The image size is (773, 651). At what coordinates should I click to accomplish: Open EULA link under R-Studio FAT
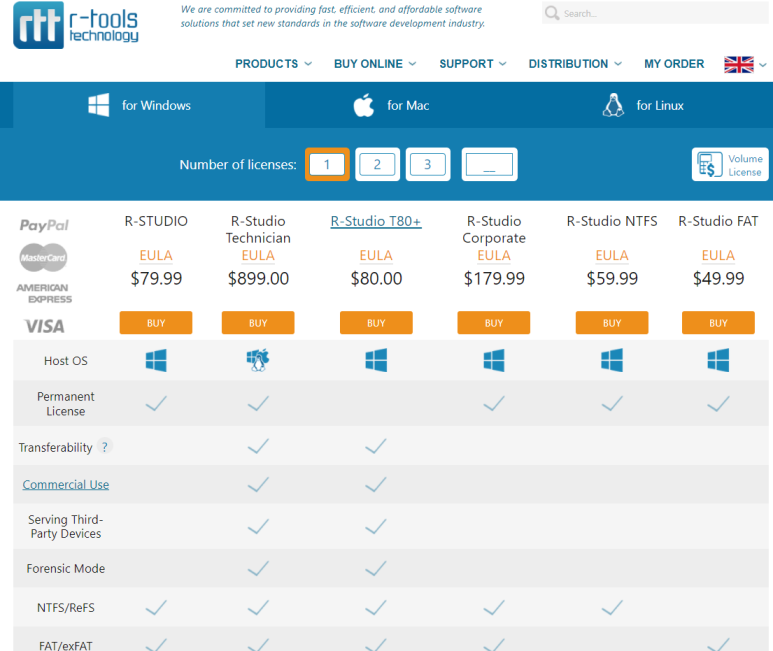pyautogui.click(x=718, y=255)
